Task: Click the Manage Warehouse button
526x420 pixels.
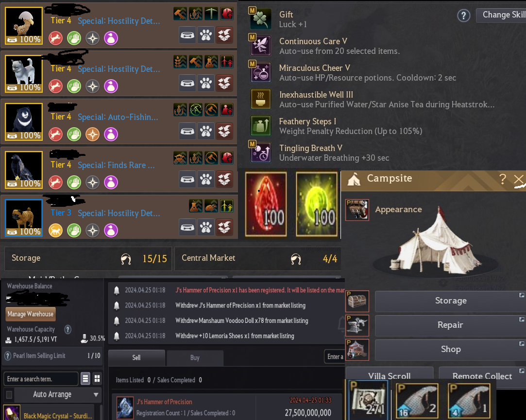Action: point(31,314)
